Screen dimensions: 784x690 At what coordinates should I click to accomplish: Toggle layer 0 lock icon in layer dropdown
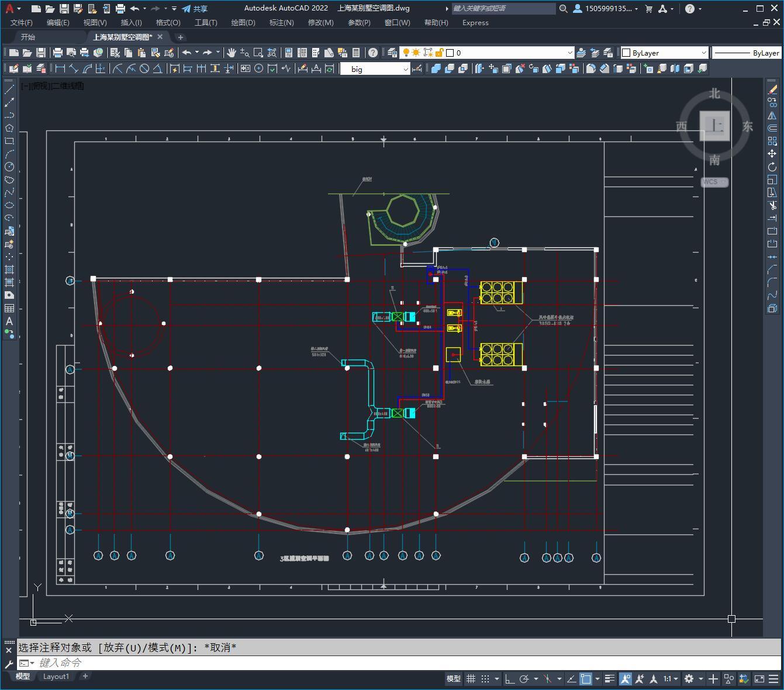pos(440,53)
